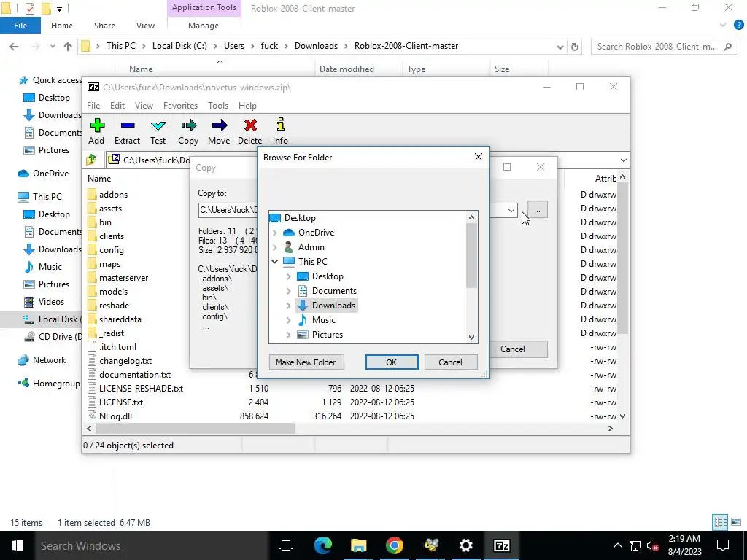This screenshot has height=560, width=747.
Task: Open 7-Zip View menu
Action: [x=144, y=106]
